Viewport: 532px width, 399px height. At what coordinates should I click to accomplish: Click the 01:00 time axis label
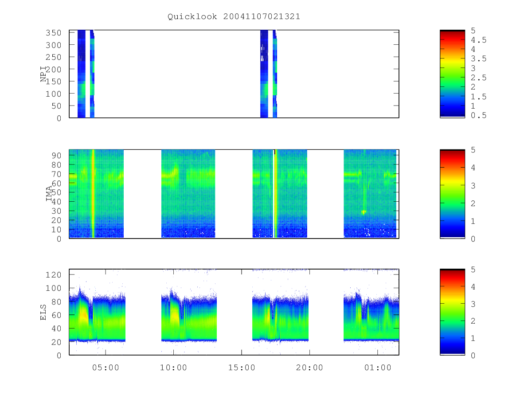pyautogui.click(x=378, y=368)
